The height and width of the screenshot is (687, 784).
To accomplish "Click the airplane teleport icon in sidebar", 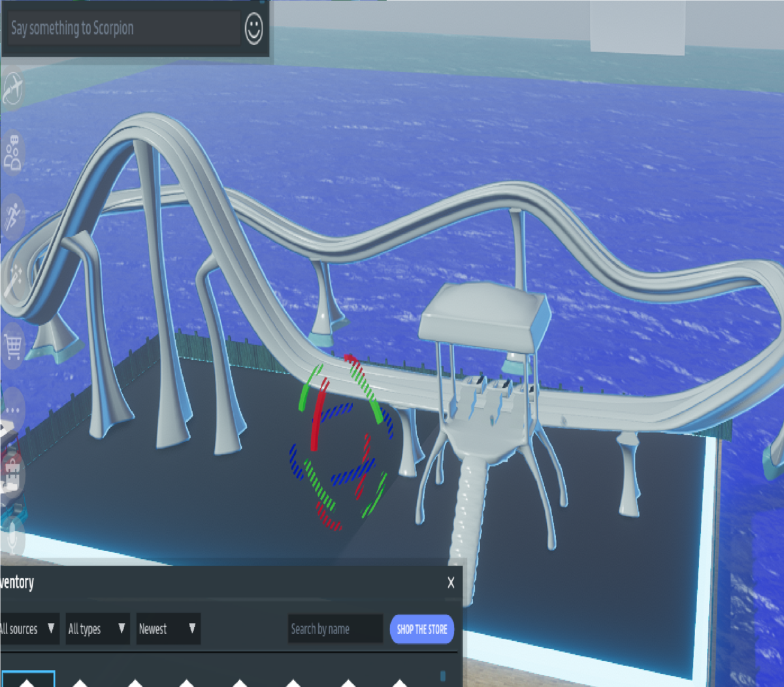I will tap(12, 88).
